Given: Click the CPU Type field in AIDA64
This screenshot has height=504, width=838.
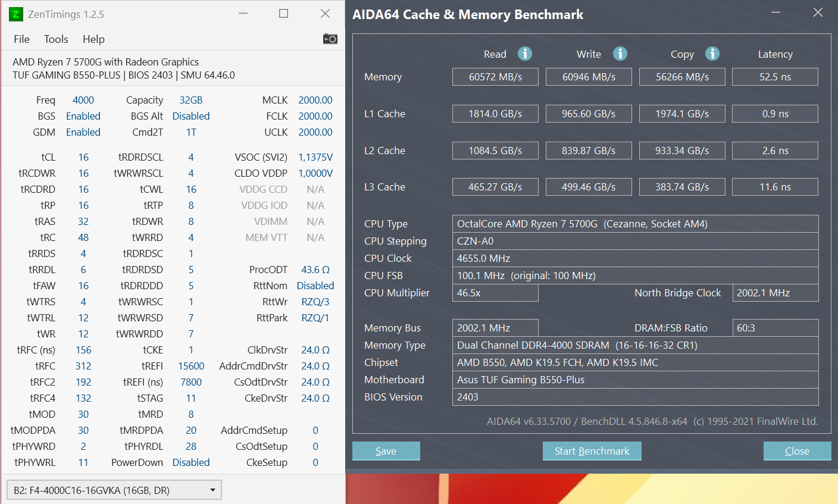Looking at the screenshot, I should click(x=636, y=224).
